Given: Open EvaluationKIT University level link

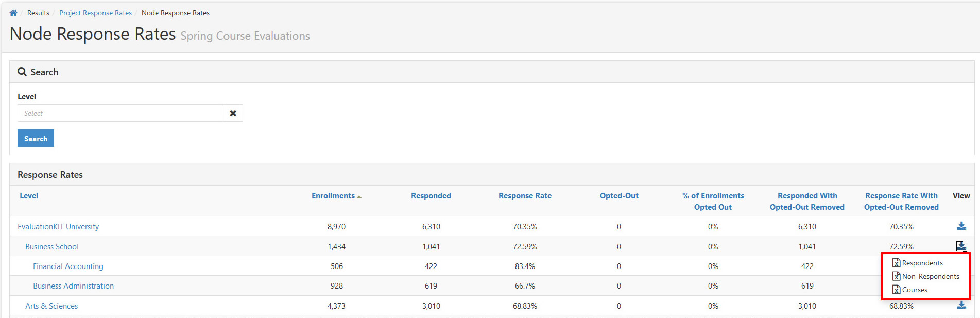Looking at the screenshot, I should point(58,227).
